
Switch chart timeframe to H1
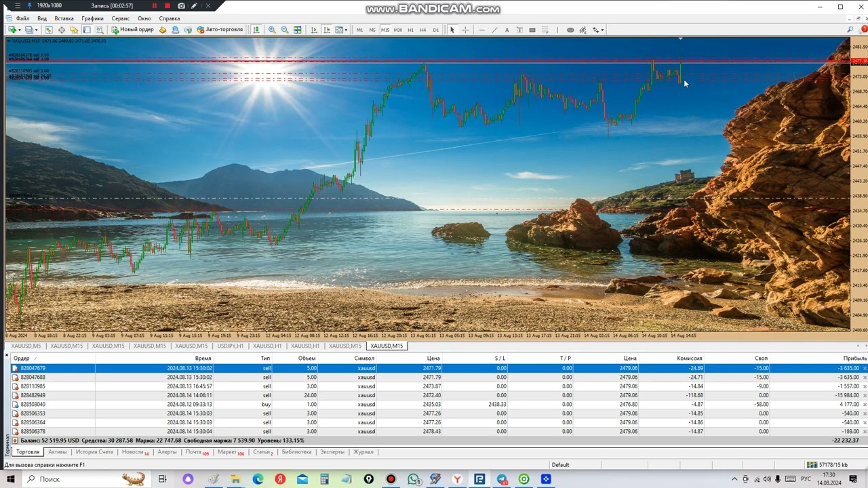pyautogui.click(x=410, y=30)
